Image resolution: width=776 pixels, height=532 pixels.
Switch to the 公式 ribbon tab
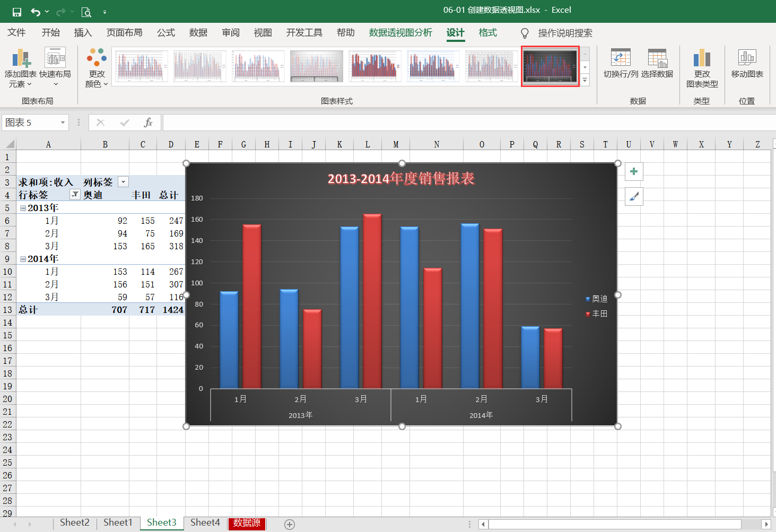pos(166,33)
